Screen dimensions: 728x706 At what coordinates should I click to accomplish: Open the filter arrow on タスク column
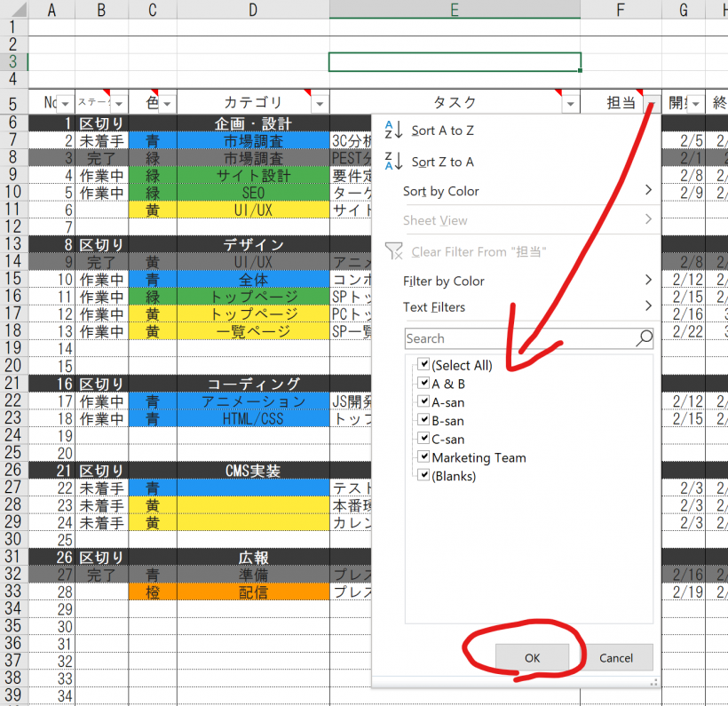click(570, 103)
